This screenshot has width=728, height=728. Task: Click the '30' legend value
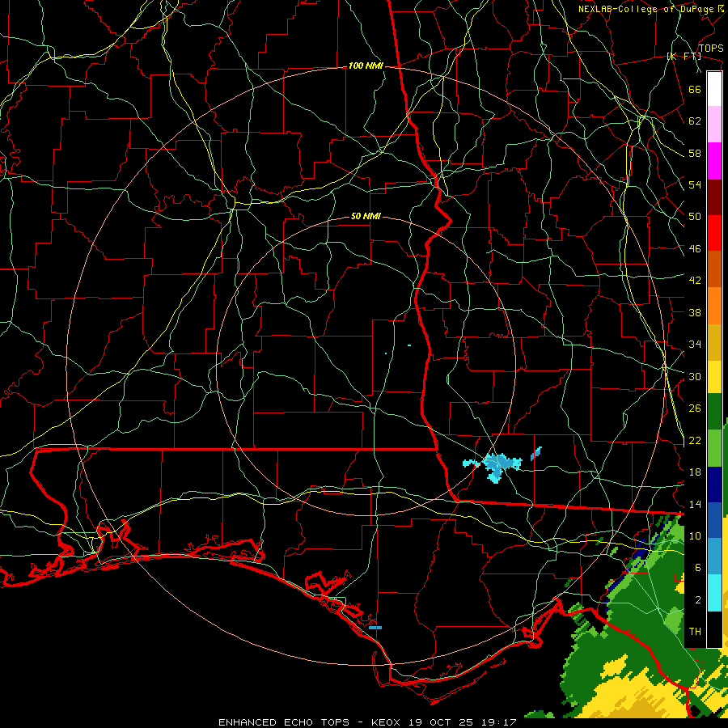click(x=695, y=376)
